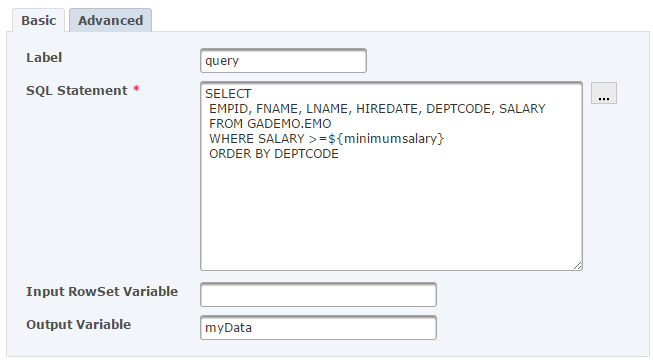
Task: Click the Label caption text
Action: coord(44,58)
